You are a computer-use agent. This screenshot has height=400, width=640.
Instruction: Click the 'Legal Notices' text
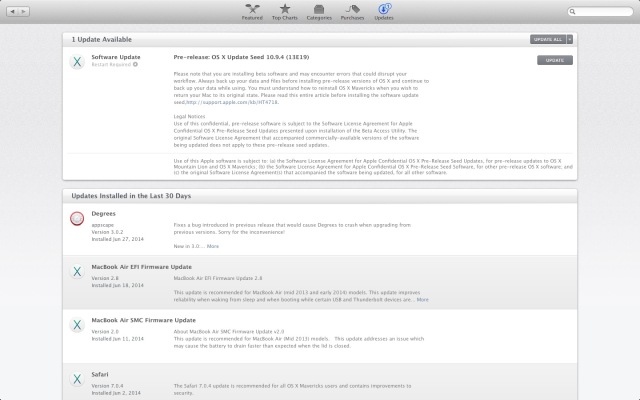(189, 116)
